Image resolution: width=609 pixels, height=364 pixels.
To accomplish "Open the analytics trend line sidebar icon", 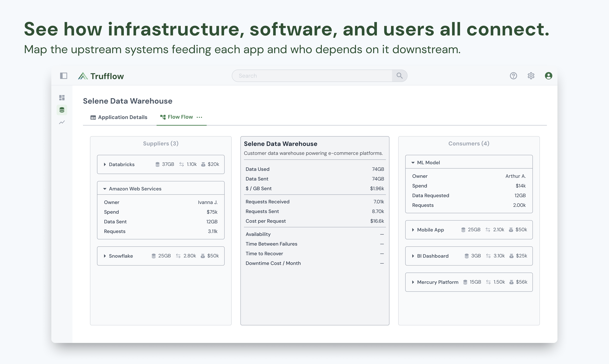I will point(62,122).
